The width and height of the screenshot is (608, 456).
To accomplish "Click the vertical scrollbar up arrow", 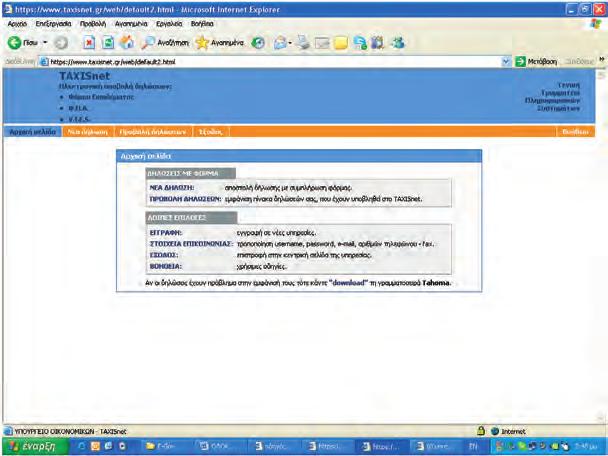I will click(x=601, y=74).
